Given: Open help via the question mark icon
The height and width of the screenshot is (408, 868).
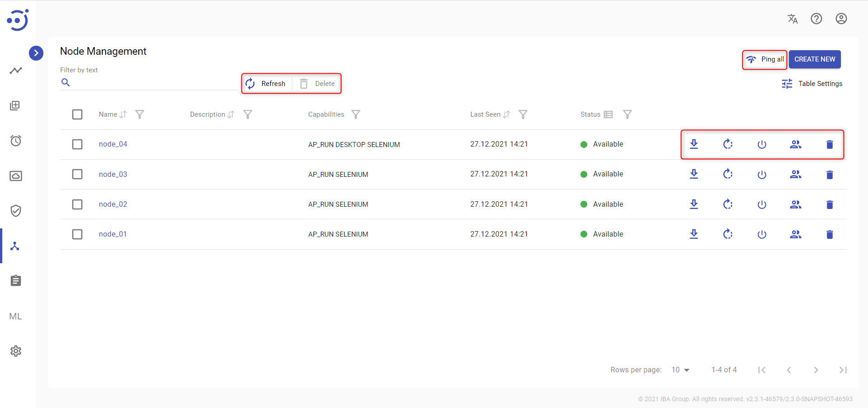Looking at the screenshot, I should pos(816,19).
